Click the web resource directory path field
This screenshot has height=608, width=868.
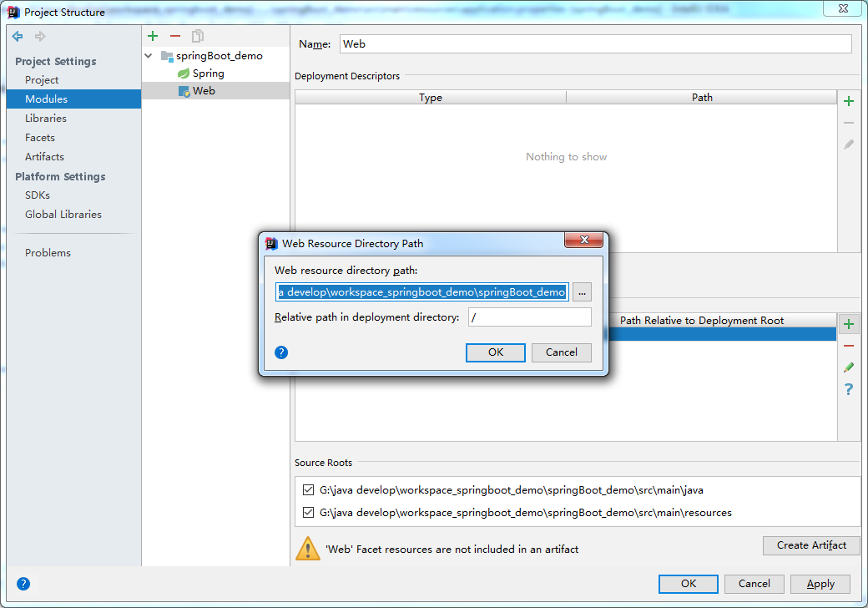click(x=421, y=291)
